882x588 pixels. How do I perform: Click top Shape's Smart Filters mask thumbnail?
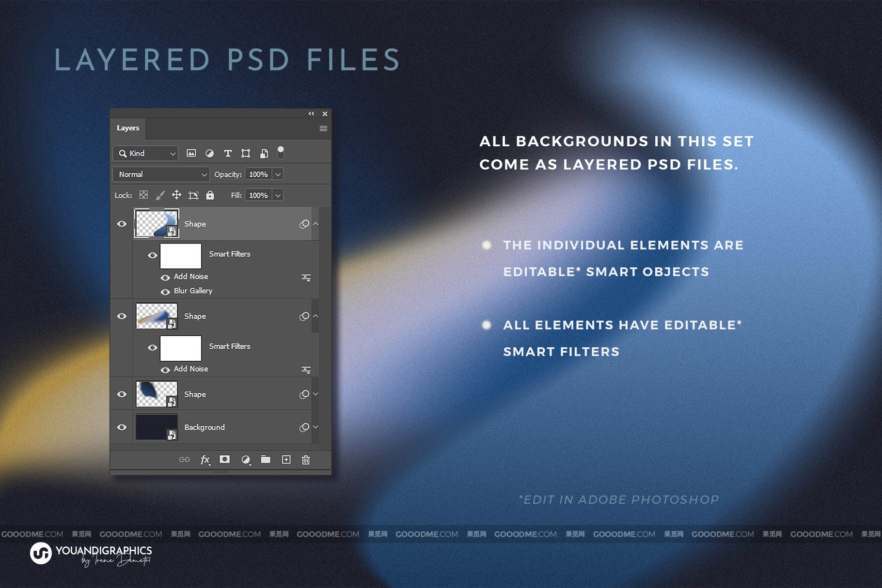[181, 256]
